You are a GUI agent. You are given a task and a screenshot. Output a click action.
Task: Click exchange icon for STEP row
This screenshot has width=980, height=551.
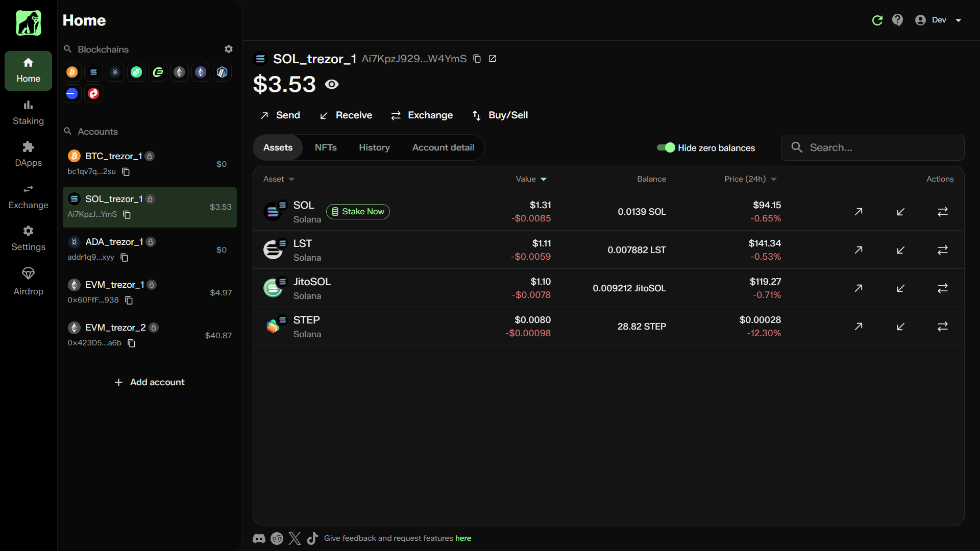[942, 327]
